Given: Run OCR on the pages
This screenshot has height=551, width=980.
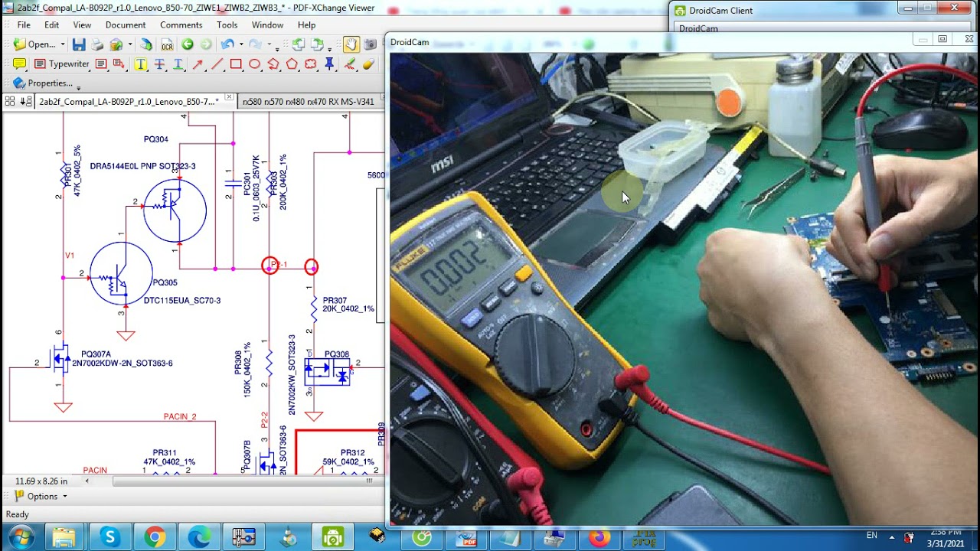Looking at the screenshot, I should point(167,44).
